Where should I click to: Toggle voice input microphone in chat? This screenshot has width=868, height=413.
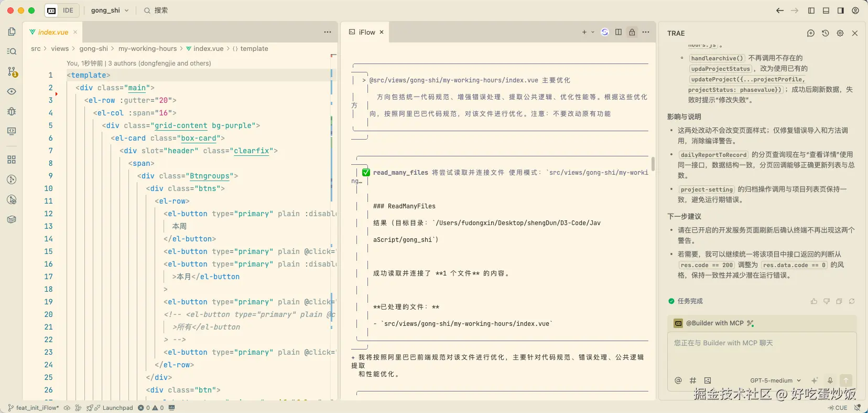click(x=830, y=380)
